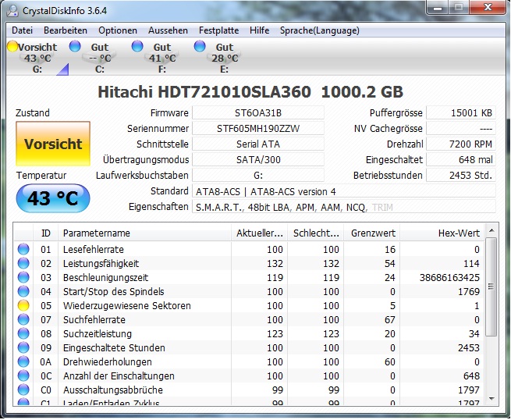This screenshot has height=420, width=511.
Task: Click the yellow status orb for drive G:
Action: pos(12,46)
